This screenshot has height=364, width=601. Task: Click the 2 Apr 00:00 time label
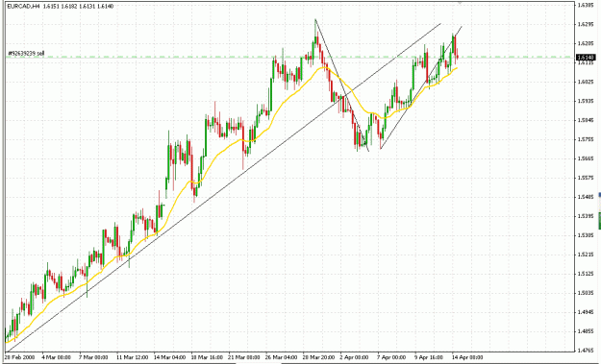pyautogui.click(x=354, y=357)
